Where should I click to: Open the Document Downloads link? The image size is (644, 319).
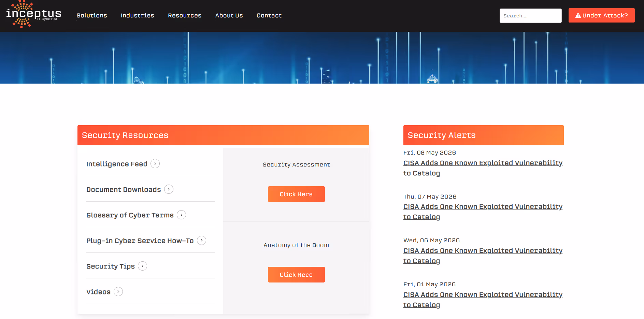pyautogui.click(x=124, y=190)
